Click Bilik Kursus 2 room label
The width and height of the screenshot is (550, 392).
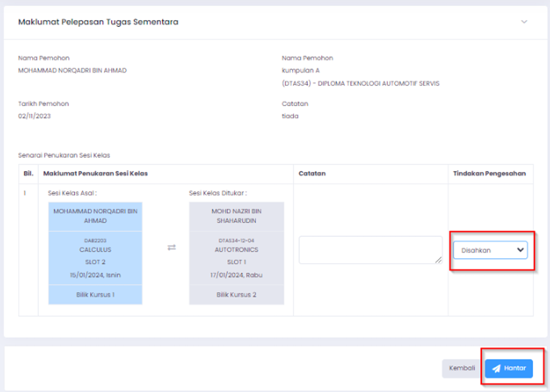pos(236,294)
